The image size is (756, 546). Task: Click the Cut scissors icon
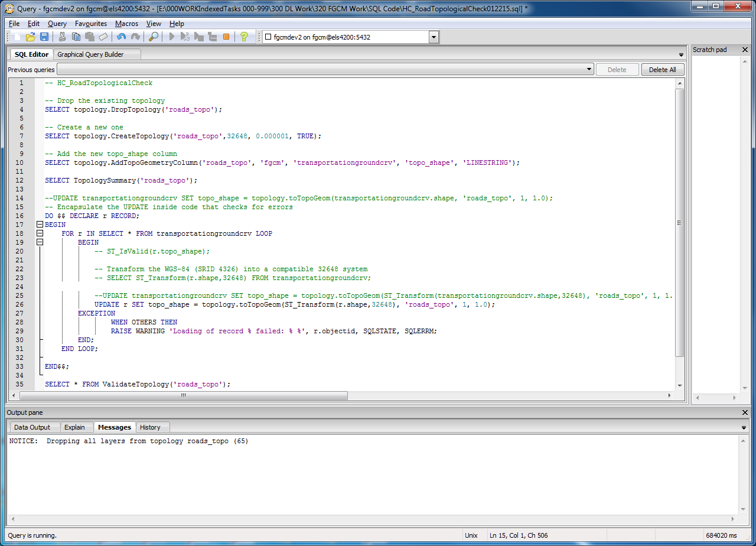click(x=61, y=37)
